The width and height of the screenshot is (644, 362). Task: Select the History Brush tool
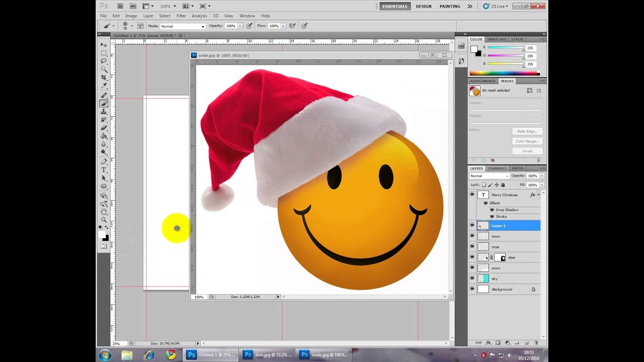tap(104, 120)
